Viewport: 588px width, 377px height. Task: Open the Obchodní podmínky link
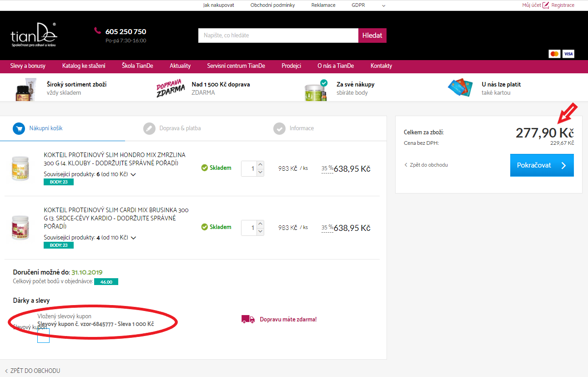tap(272, 5)
